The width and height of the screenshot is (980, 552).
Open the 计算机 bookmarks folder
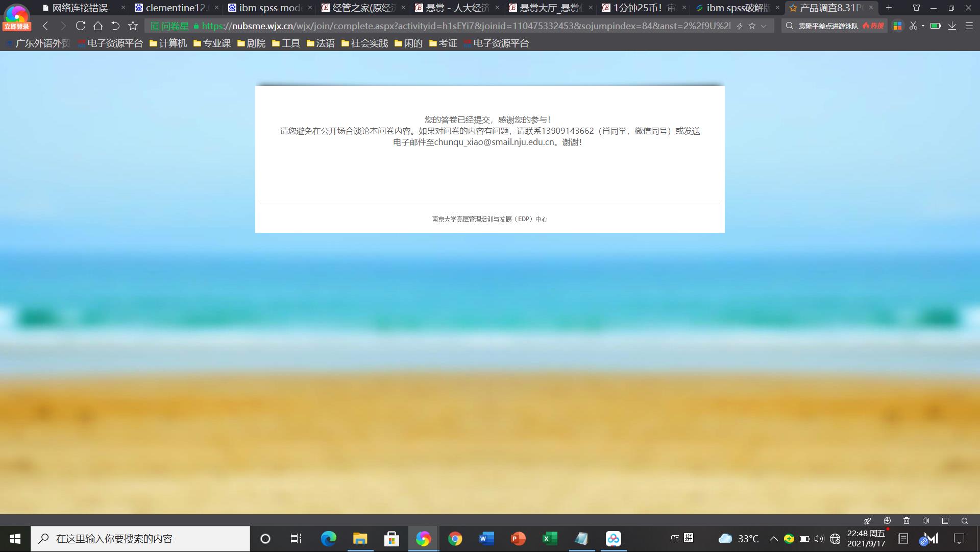click(x=168, y=43)
